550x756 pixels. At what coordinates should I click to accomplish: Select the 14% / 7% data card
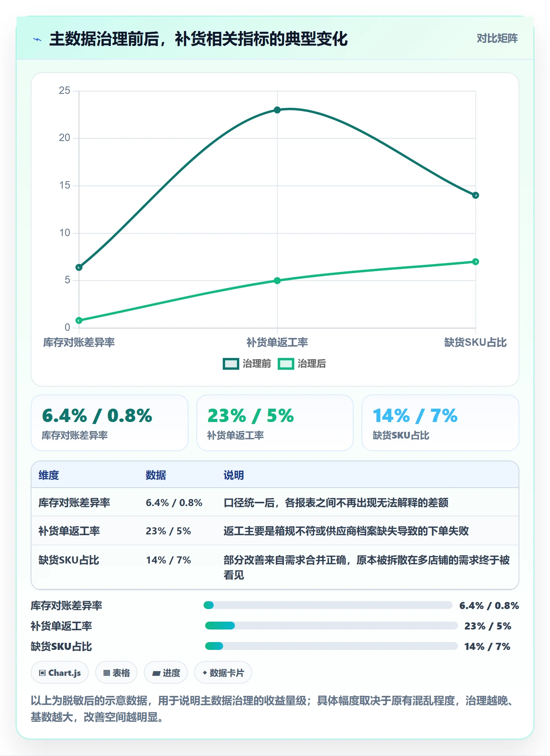(x=440, y=423)
